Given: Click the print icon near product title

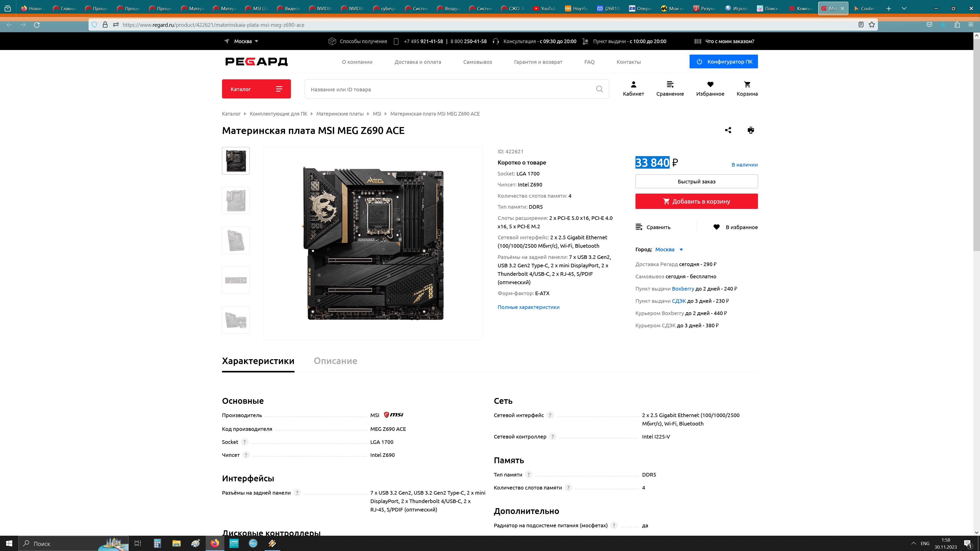Looking at the screenshot, I should pyautogui.click(x=750, y=130).
